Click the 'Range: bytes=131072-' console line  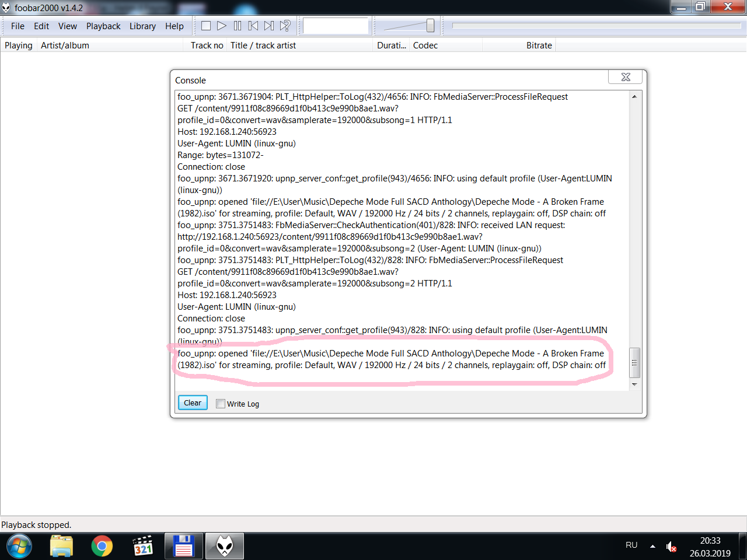[x=221, y=155]
